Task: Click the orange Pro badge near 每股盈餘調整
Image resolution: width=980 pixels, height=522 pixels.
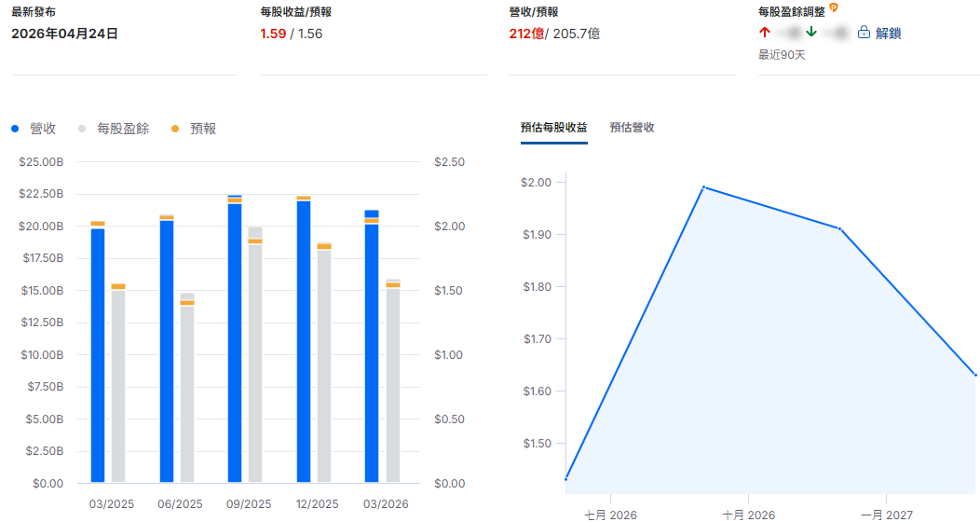Action: pos(834,8)
